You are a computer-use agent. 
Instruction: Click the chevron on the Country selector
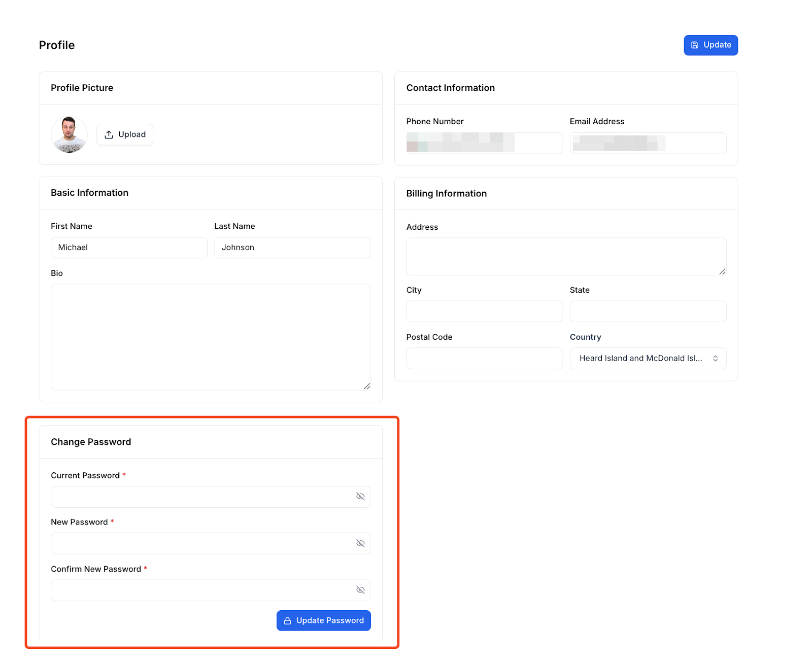[x=716, y=358]
